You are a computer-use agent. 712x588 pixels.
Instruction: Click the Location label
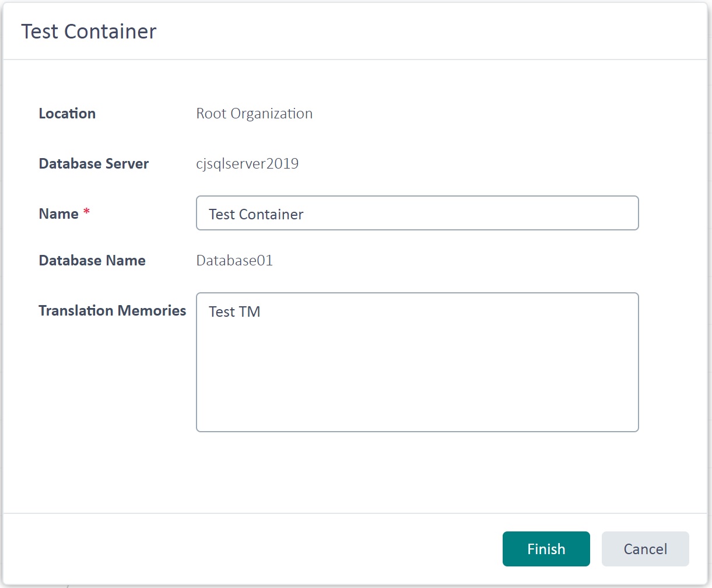[67, 114]
